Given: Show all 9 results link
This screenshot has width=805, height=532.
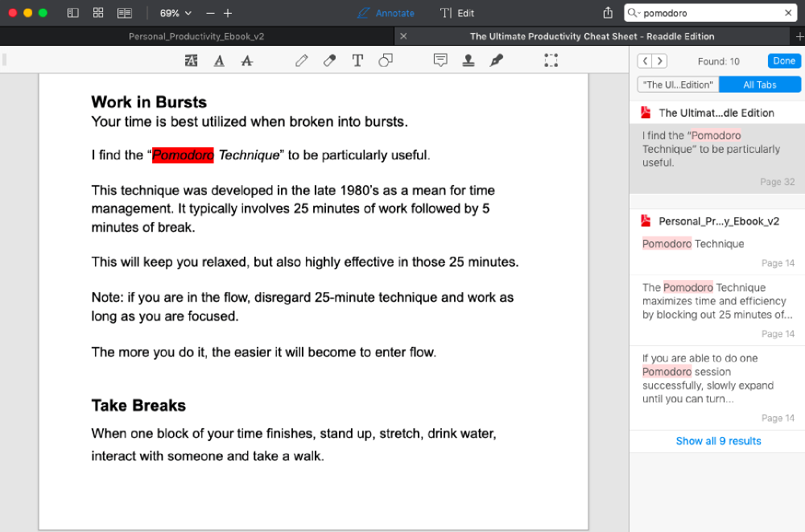Looking at the screenshot, I should pyautogui.click(x=718, y=441).
